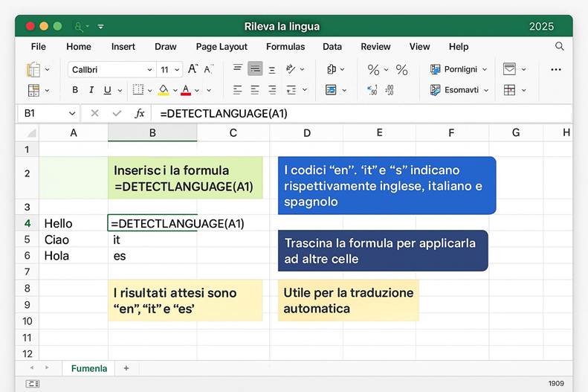
Task: Toggle center horizontal alignment
Action: coord(255,90)
